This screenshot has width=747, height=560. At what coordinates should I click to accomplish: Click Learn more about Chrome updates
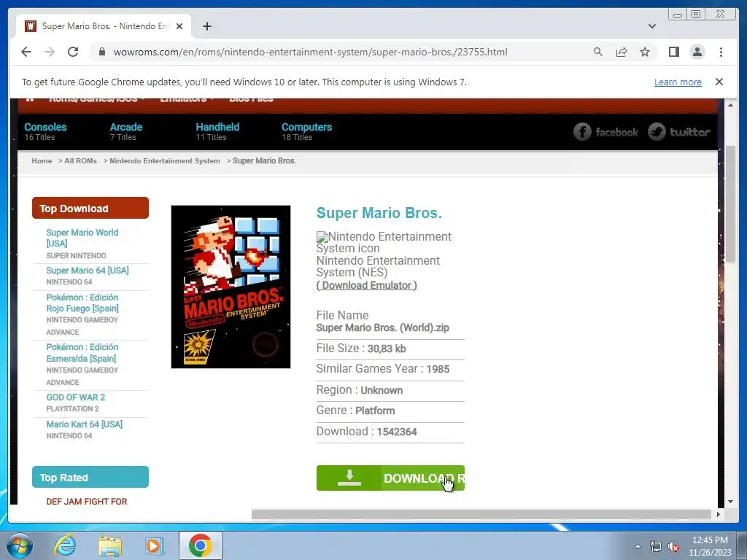[678, 82]
